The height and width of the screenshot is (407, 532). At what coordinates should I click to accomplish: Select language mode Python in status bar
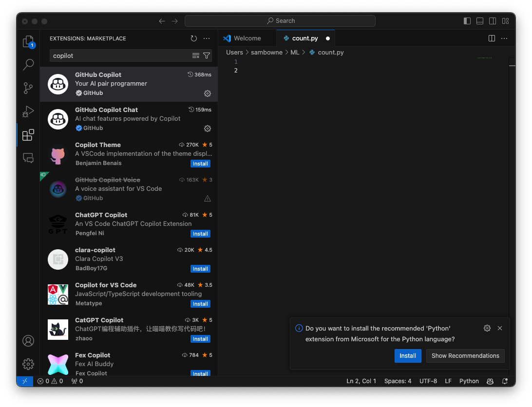point(469,381)
